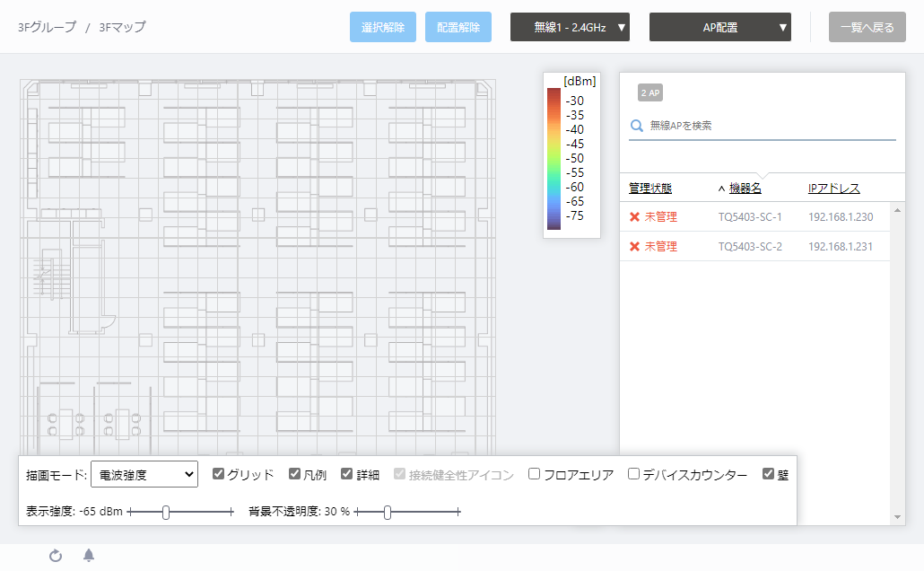Click the 表示強度: -65 dBm label
Screen dimensions: 924x571
click(74, 512)
